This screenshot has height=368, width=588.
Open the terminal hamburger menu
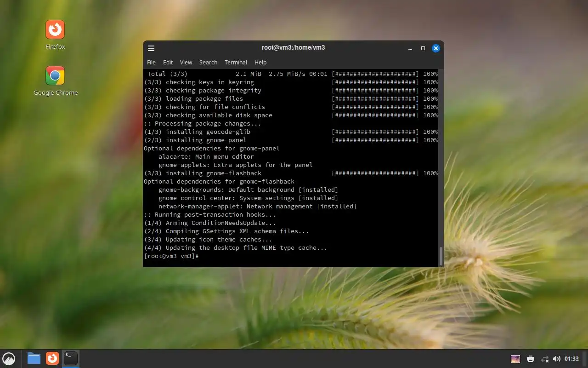(151, 48)
